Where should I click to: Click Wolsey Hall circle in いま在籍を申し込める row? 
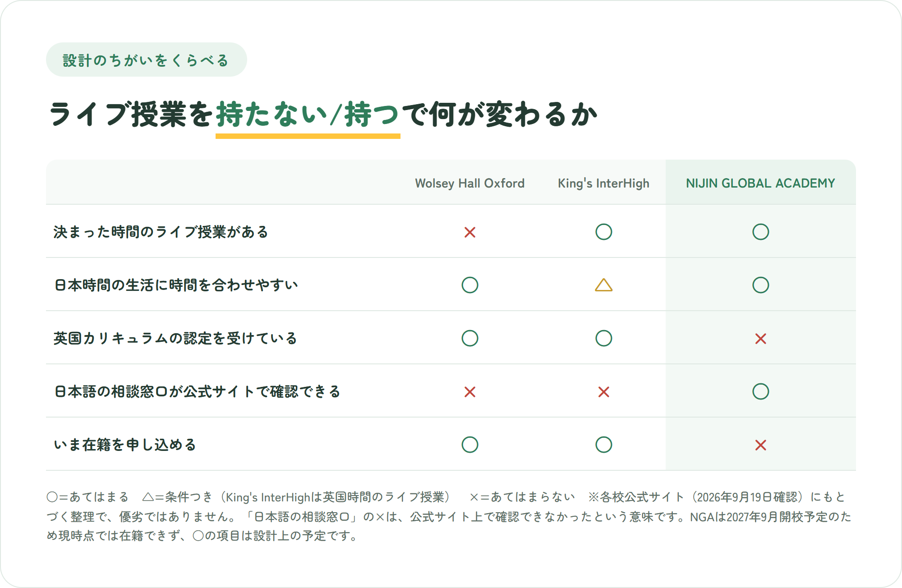tap(470, 445)
